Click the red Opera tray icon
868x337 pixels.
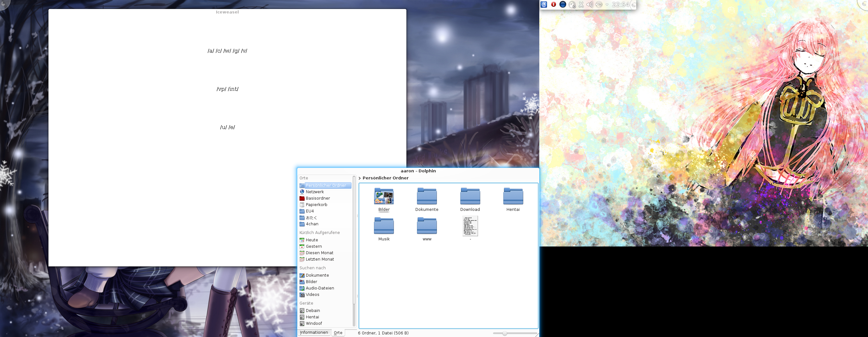[553, 4]
